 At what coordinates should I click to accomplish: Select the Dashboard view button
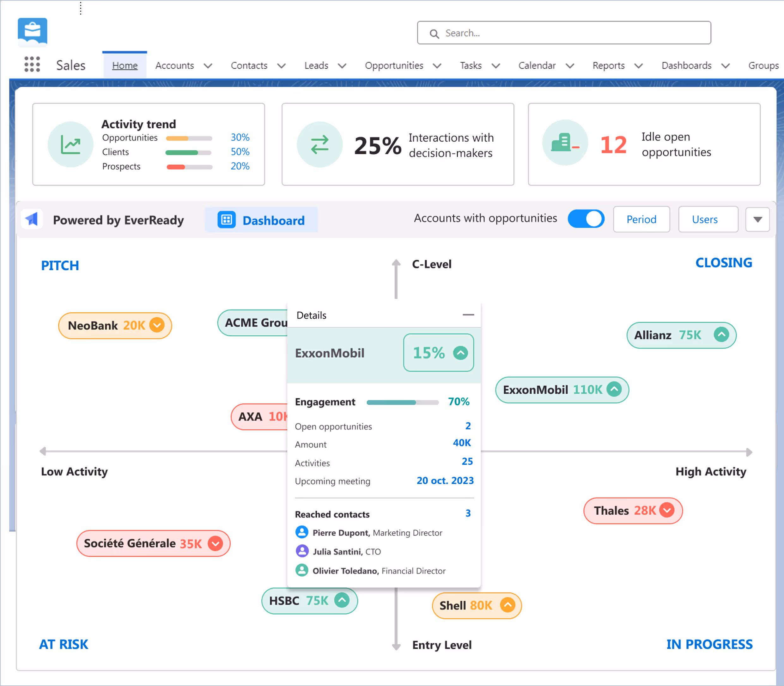point(261,220)
